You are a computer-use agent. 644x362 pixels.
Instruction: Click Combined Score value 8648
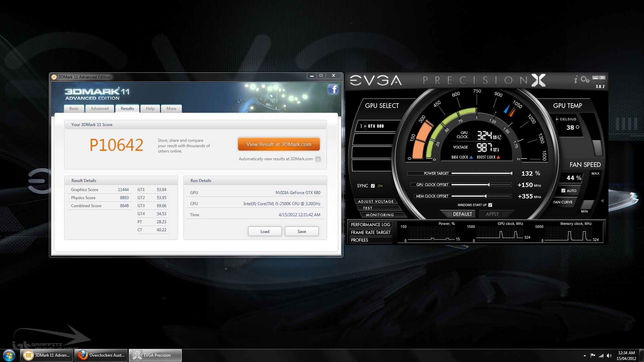(124, 206)
